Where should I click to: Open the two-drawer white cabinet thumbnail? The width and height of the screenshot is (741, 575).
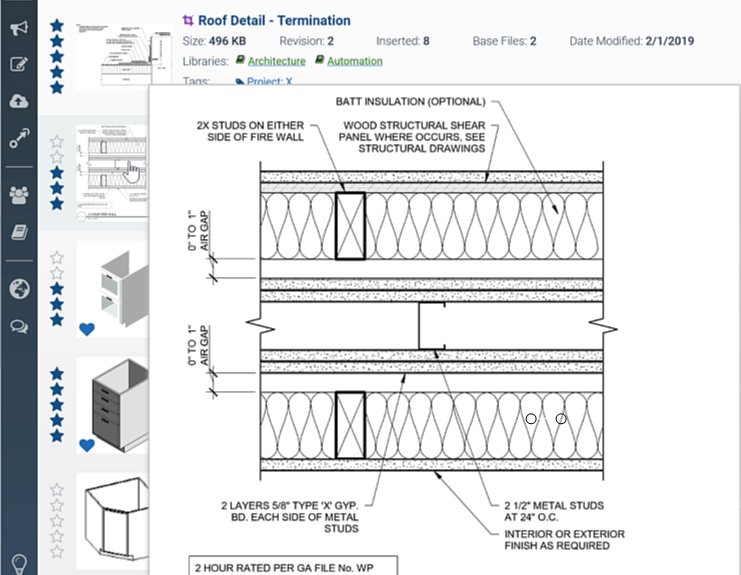pyautogui.click(x=112, y=289)
